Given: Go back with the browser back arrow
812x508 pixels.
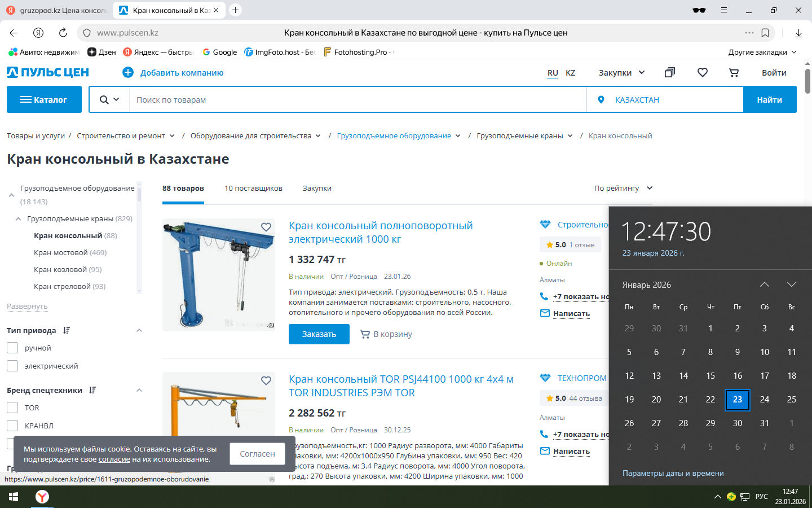Looking at the screenshot, I should point(14,33).
